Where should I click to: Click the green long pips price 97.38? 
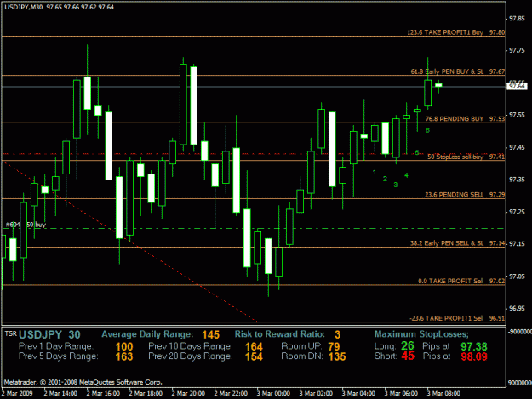(474, 347)
